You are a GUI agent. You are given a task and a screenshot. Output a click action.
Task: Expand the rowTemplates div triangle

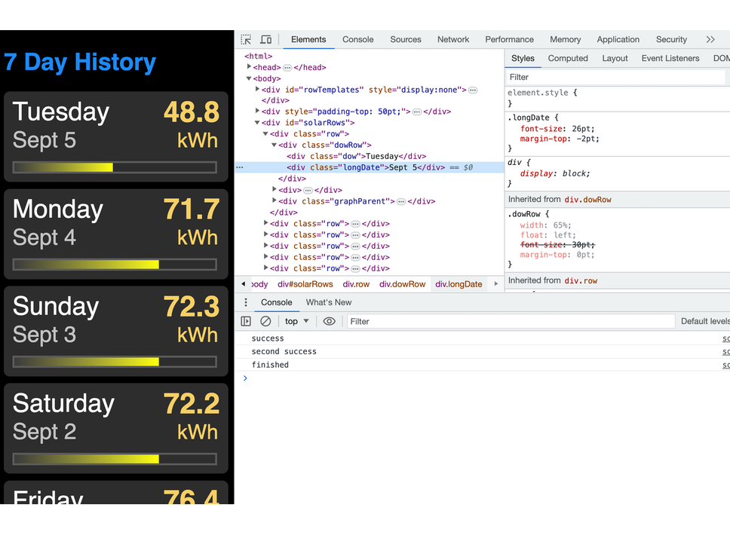tap(257, 89)
